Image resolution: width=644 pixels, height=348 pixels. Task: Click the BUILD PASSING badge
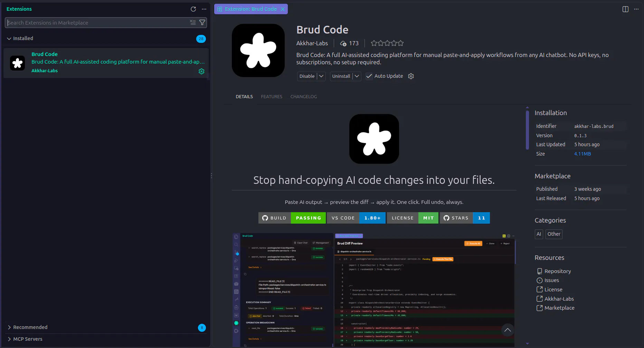292,218
